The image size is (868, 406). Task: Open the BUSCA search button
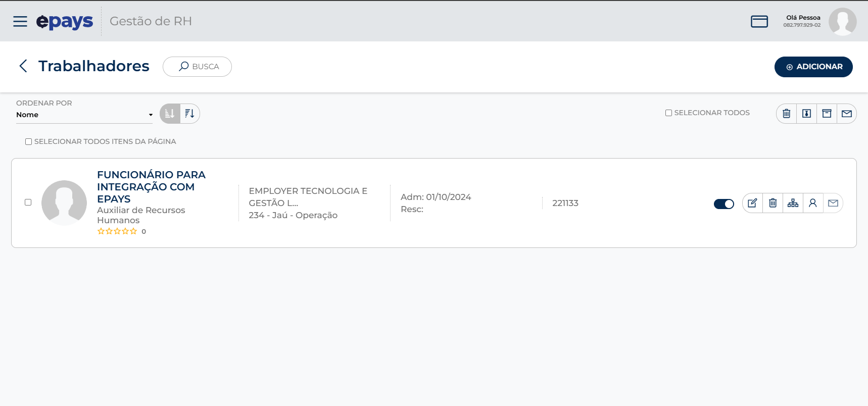(197, 67)
